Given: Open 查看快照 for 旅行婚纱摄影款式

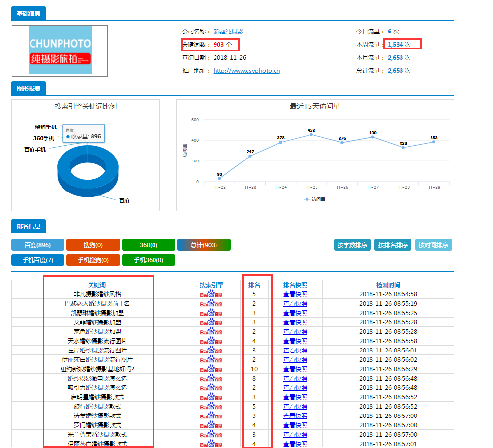Looking at the screenshot, I should tap(295, 407).
